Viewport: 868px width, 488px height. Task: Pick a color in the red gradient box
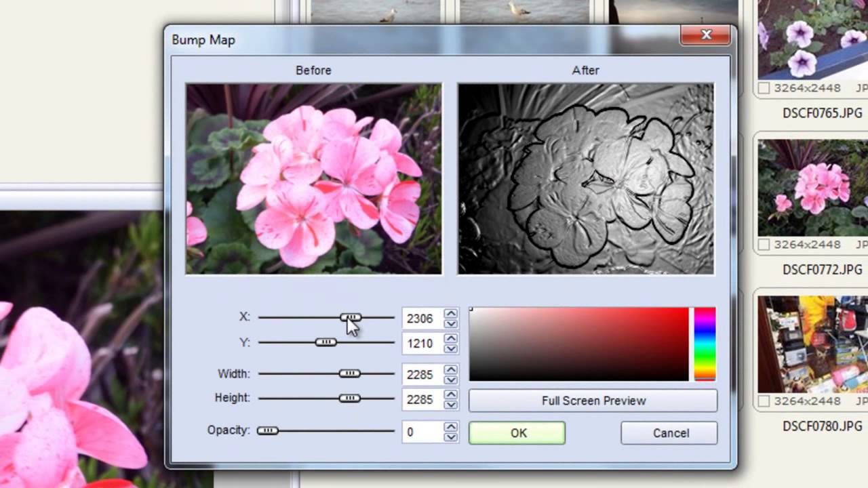(x=578, y=344)
